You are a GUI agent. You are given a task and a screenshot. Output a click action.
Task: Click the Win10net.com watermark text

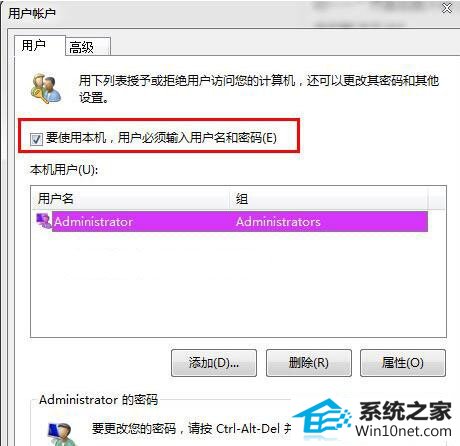point(403,431)
